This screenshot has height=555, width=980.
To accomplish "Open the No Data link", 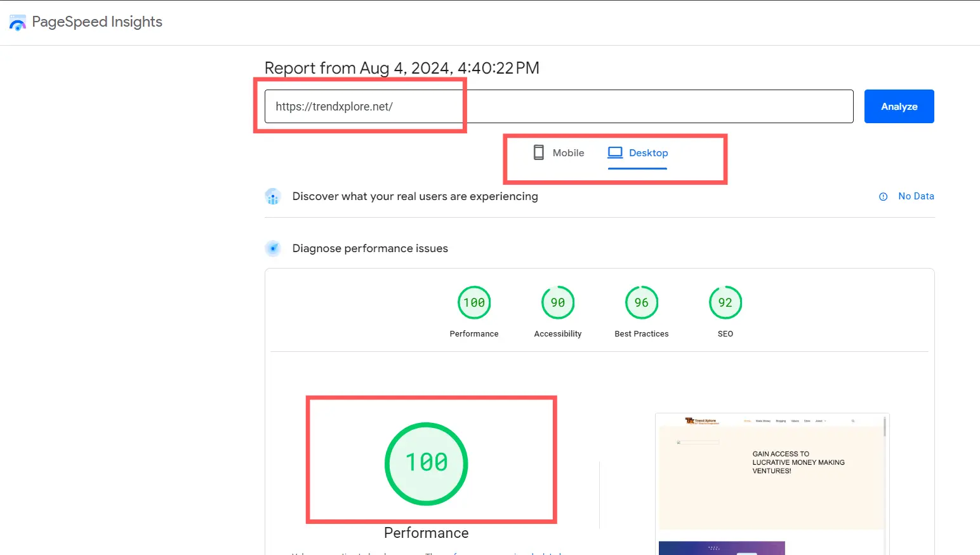I will tap(916, 196).
